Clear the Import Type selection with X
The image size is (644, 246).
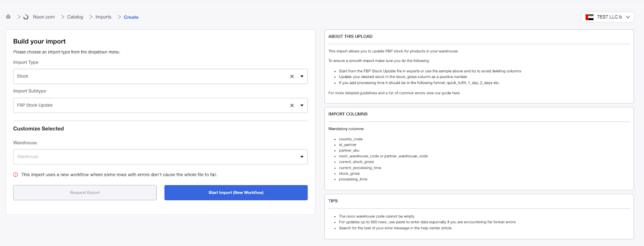click(x=292, y=76)
